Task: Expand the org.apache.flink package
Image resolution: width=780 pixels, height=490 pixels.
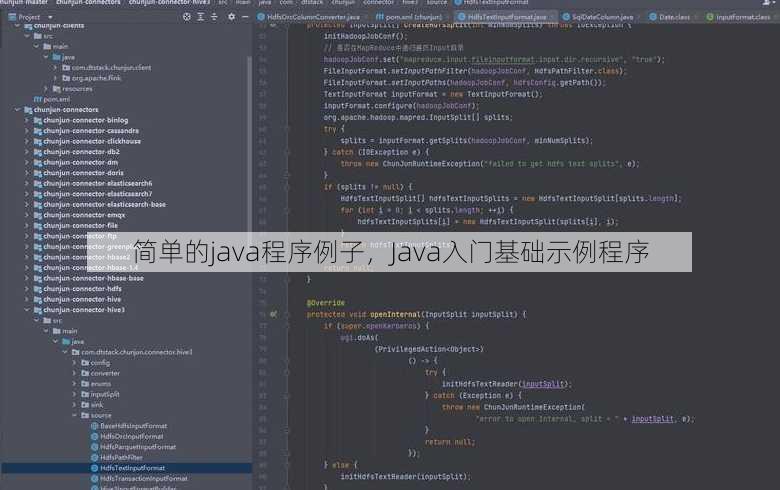Action: pos(55,78)
